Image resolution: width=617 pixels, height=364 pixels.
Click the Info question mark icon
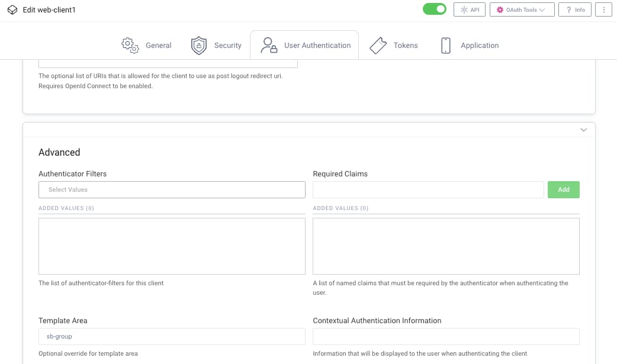coord(574,9)
